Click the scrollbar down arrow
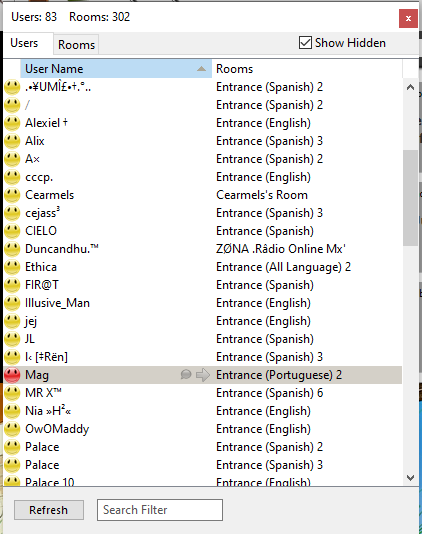This screenshot has height=534, width=422. pyautogui.click(x=410, y=478)
